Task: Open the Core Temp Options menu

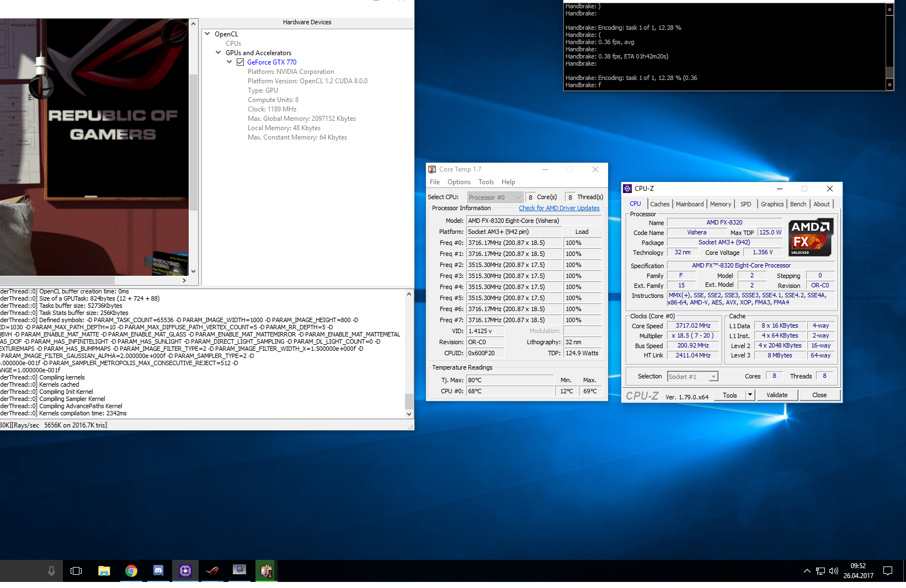Action: click(459, 182)
